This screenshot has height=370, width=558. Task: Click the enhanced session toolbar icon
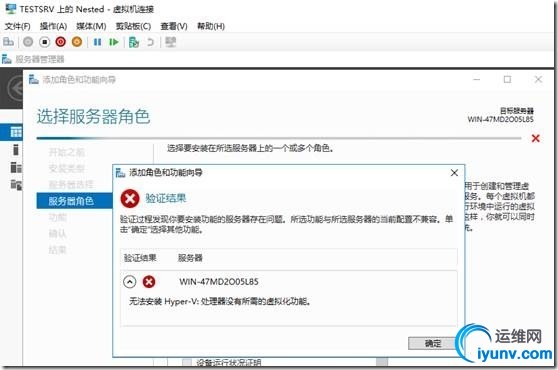(170, 42)
